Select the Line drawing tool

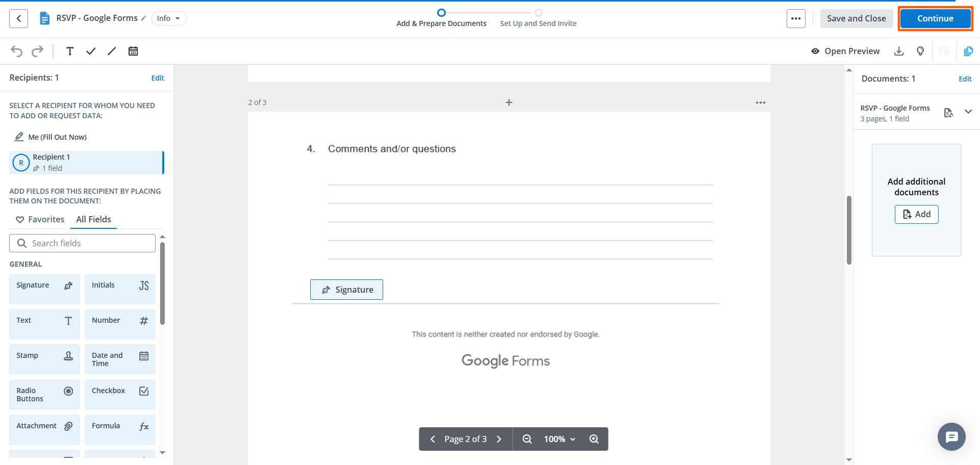112,51
